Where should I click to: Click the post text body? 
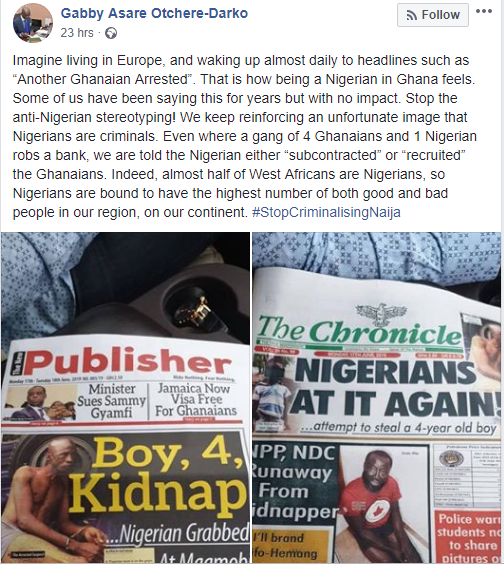(245, 136)
